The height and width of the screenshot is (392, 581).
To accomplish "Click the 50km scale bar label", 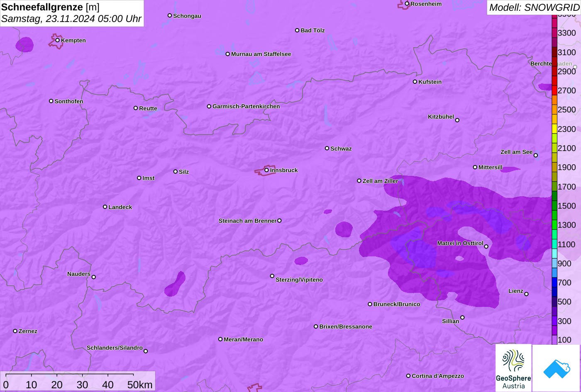I will [x=140, y=385].
